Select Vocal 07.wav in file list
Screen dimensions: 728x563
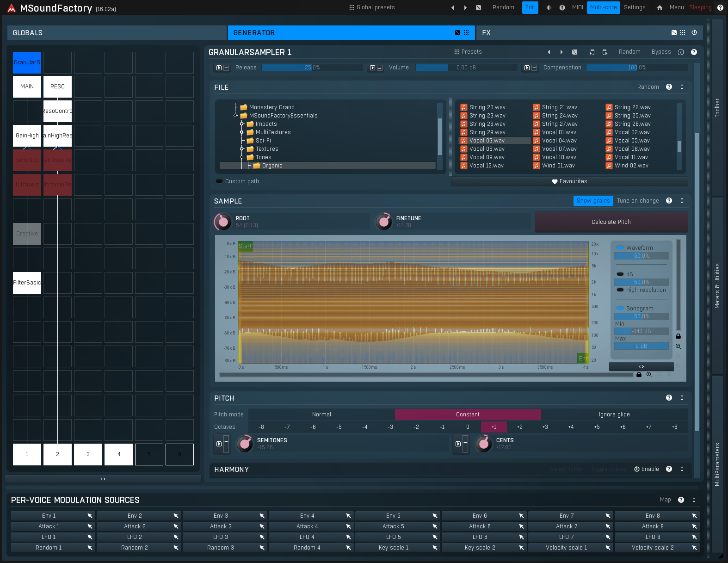point(559,149)
